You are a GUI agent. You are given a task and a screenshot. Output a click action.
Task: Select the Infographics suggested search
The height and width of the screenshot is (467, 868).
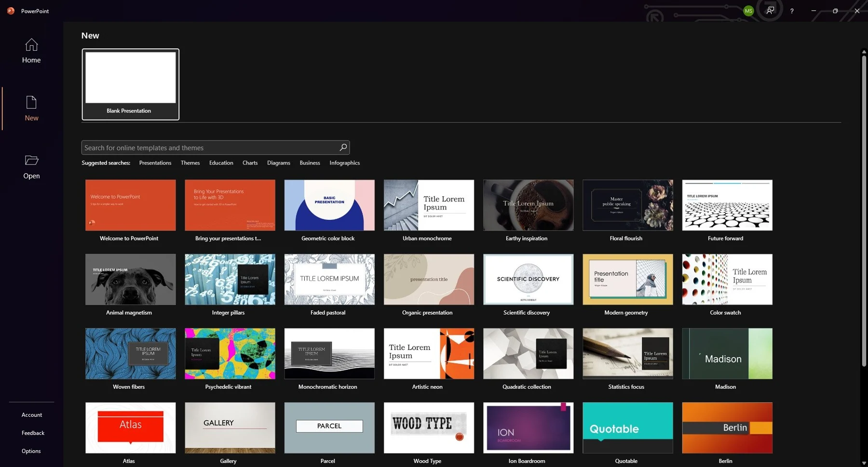point(345,163)
